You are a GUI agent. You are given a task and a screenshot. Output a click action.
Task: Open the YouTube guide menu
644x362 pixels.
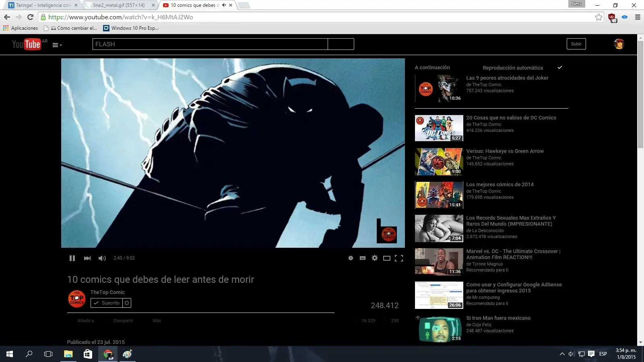click(x=57, y=45)
